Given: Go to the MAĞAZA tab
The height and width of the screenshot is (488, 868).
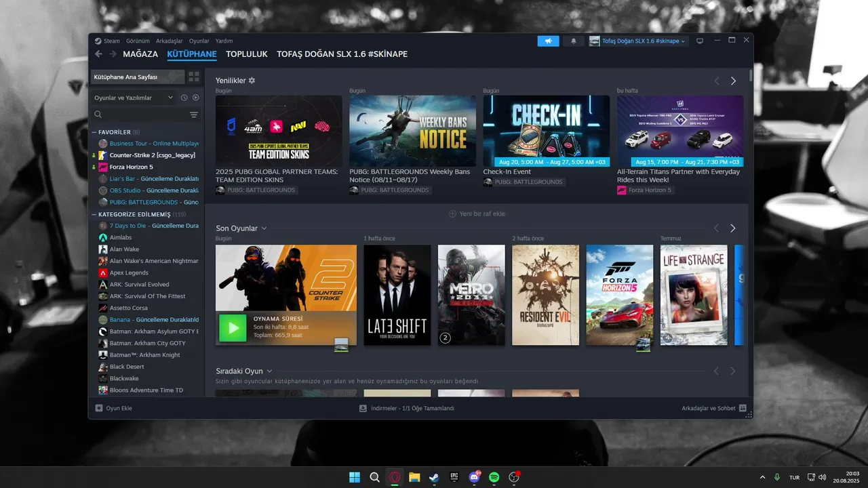Looking at the screenshot, I should pyautogui.click(x=140, y=54).
